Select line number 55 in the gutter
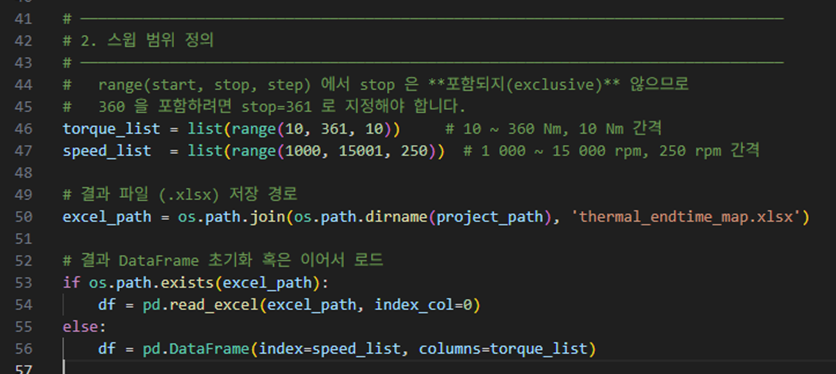The image size is (836, 374). tap(22, 327)
